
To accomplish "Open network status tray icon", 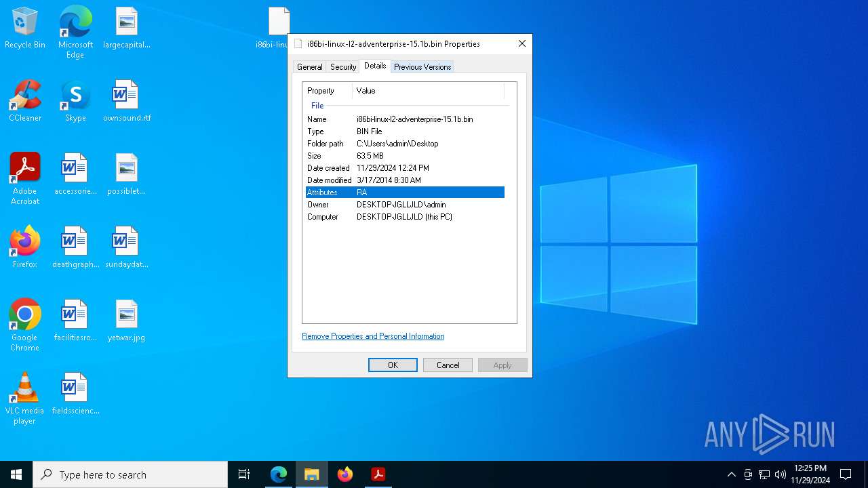I will [x=764, y=474].
